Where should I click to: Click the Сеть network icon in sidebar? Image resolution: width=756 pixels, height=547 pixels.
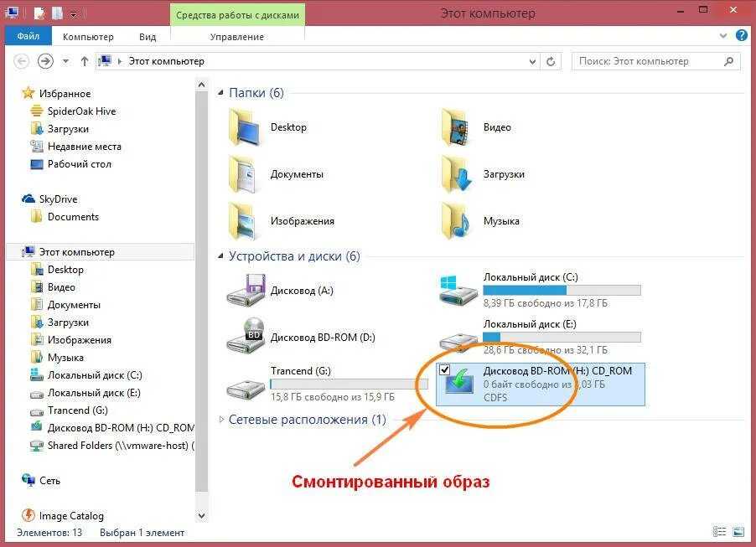(28, 479)
